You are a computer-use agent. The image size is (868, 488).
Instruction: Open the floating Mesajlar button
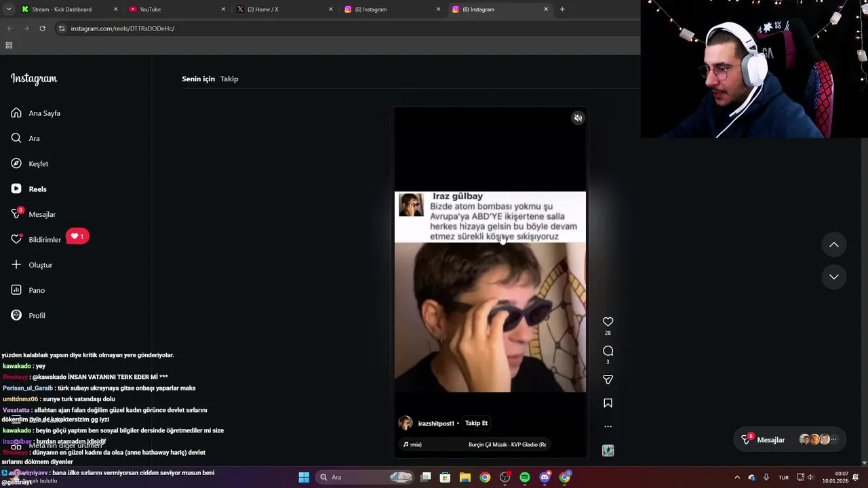[x=791, y=440]
